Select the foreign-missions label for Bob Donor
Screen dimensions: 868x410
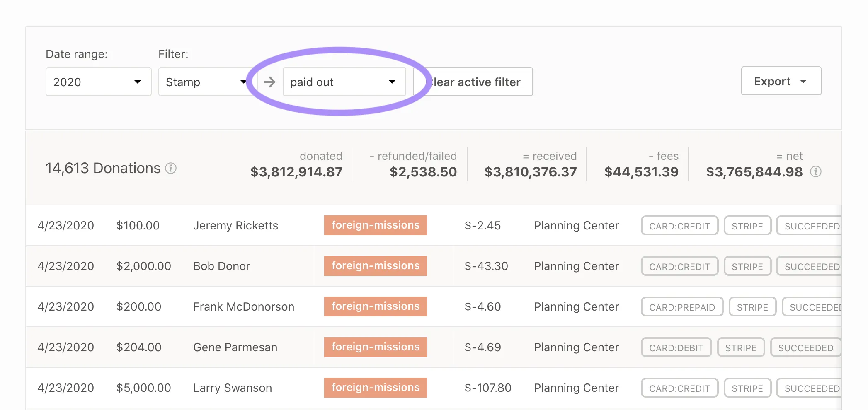click(375, 266)
